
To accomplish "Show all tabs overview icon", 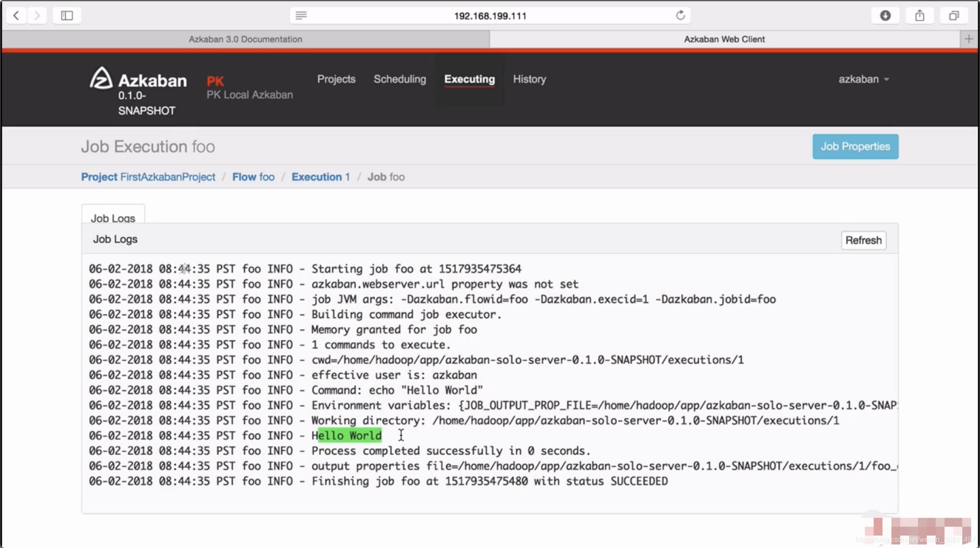I will (954, 16).
